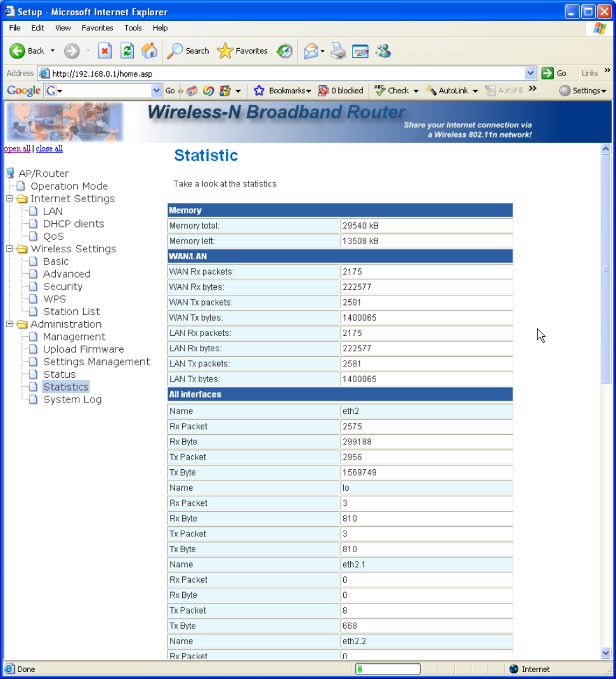Viewport: 616px width, 679px height.
Task: Open the address bar dropdown arrow
Action: (x=530, y=73)
